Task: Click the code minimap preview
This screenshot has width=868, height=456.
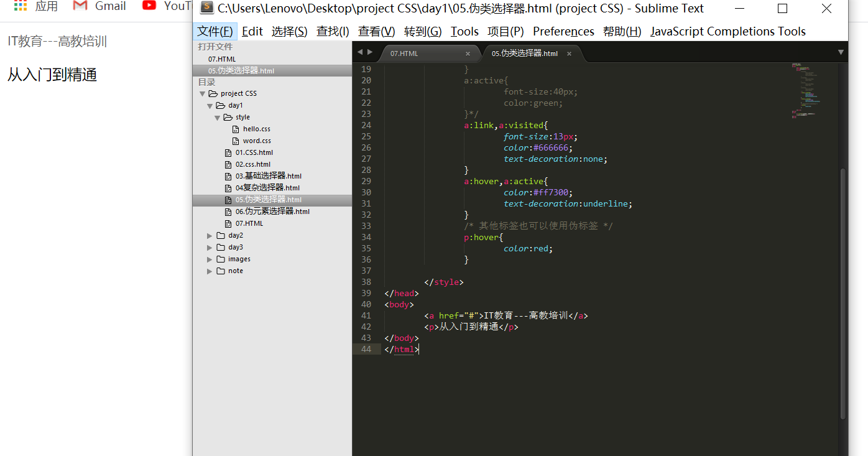Action: 806,91
